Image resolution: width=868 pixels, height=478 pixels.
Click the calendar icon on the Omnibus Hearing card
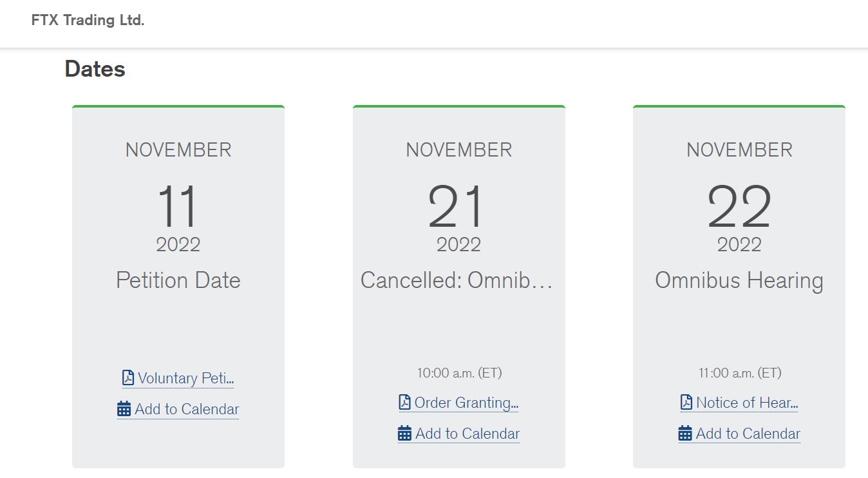click(x=685, y=434)
